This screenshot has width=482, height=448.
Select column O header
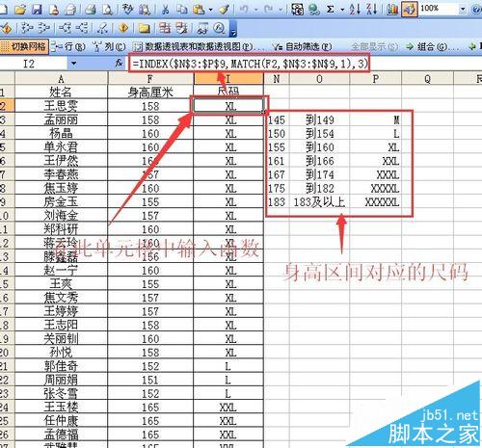(x=319, y=79)
